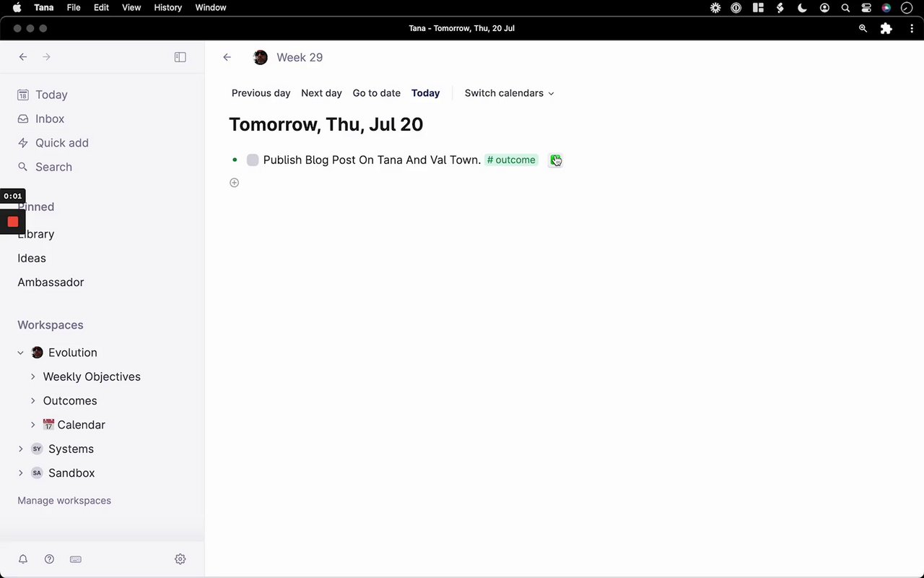Open the File menu
924x578 pixels.
pyautogui.click(x=73, y=8)
